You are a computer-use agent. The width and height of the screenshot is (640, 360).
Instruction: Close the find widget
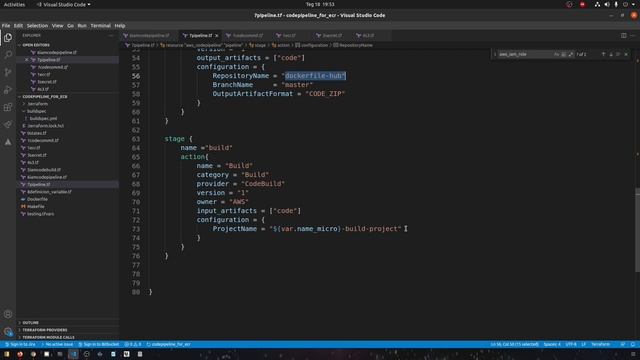click(x=626, y=54)
